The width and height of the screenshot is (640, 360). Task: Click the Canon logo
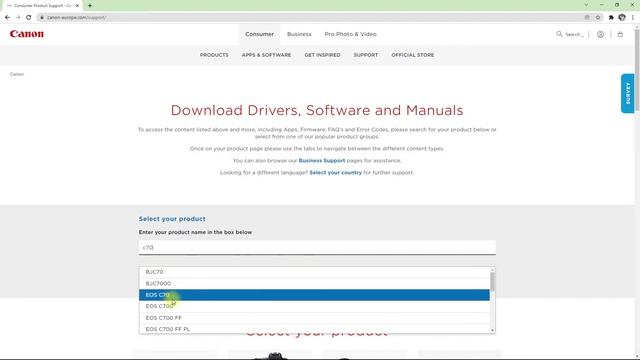pos(27,34)
